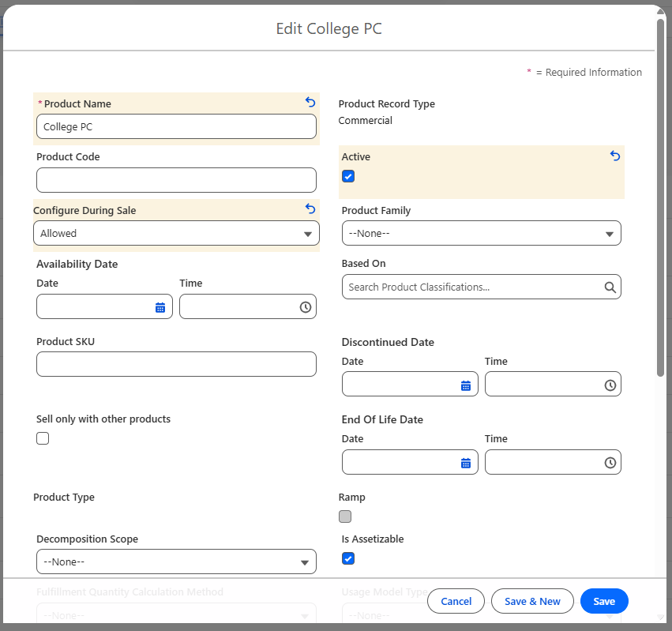
Task: Click undo icon next to Product Name
Action: point(310,103)
